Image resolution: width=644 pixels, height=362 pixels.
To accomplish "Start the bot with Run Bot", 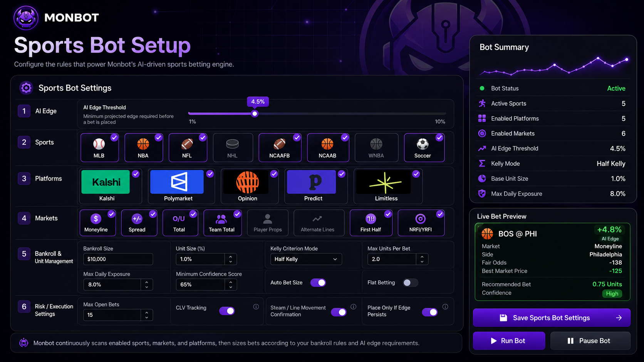I will (x=509, y=341).
